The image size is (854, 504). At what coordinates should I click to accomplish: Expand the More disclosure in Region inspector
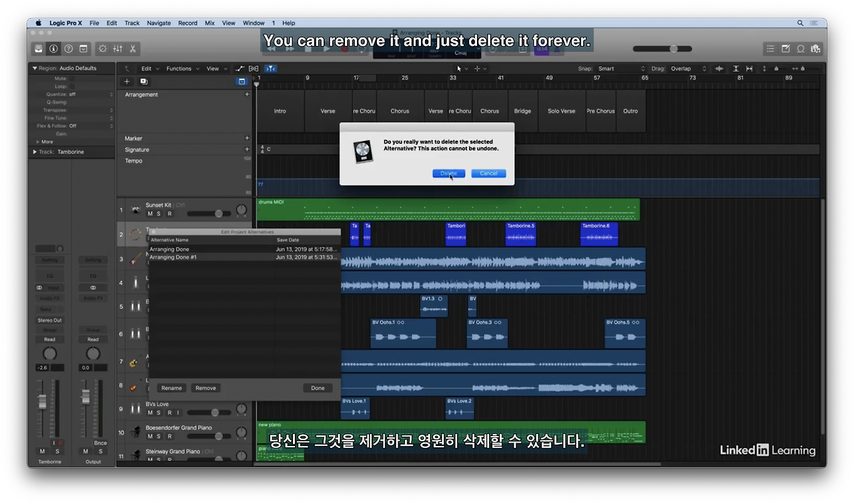point(38,142)
